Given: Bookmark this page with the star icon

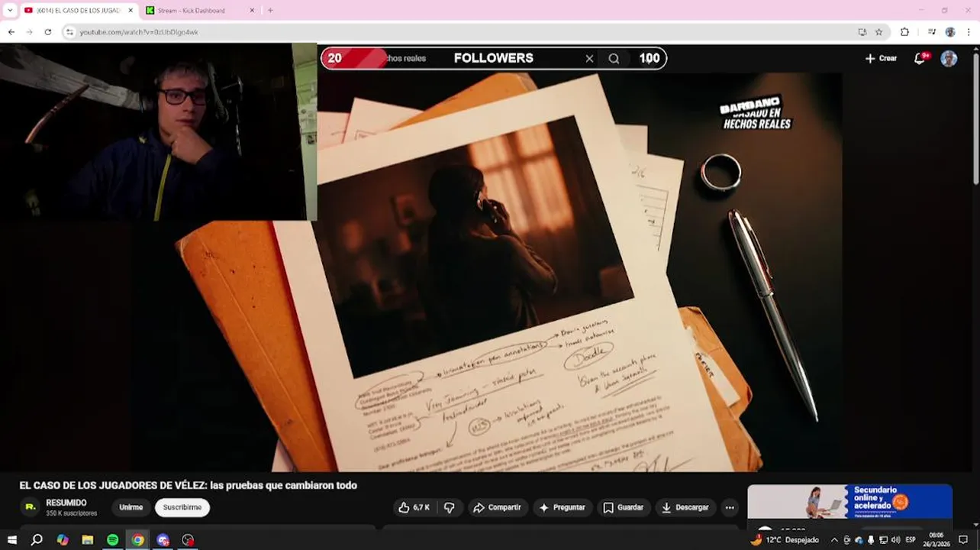Looking at the screenshot, I should click(878, 32).
